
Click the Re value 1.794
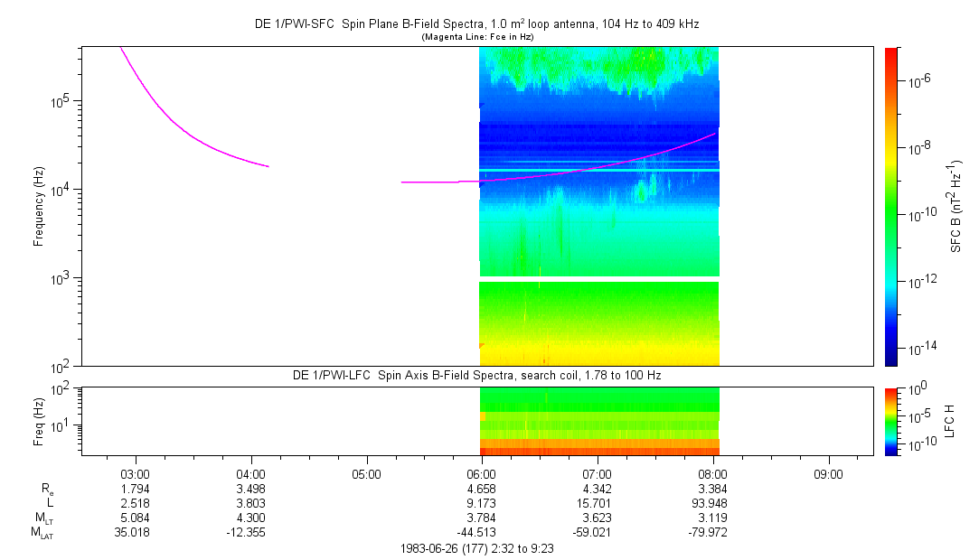(136, 489)
